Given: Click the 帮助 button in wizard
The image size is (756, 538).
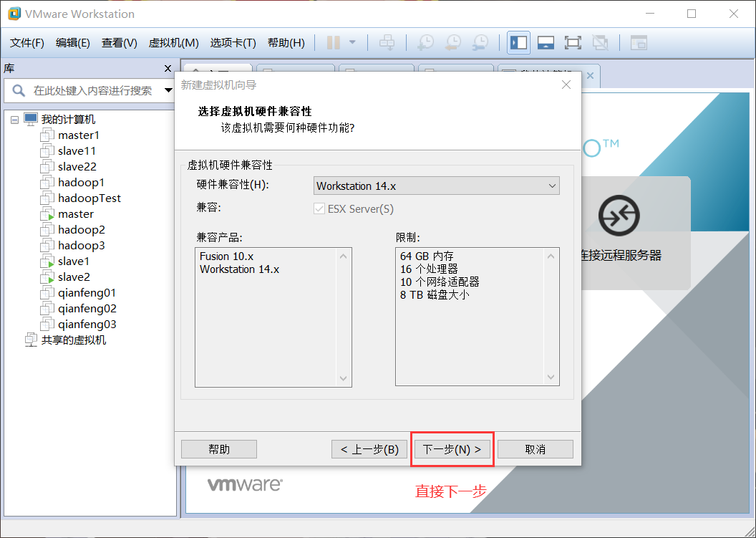Looking at the screenshot, I should pos(219,449).
